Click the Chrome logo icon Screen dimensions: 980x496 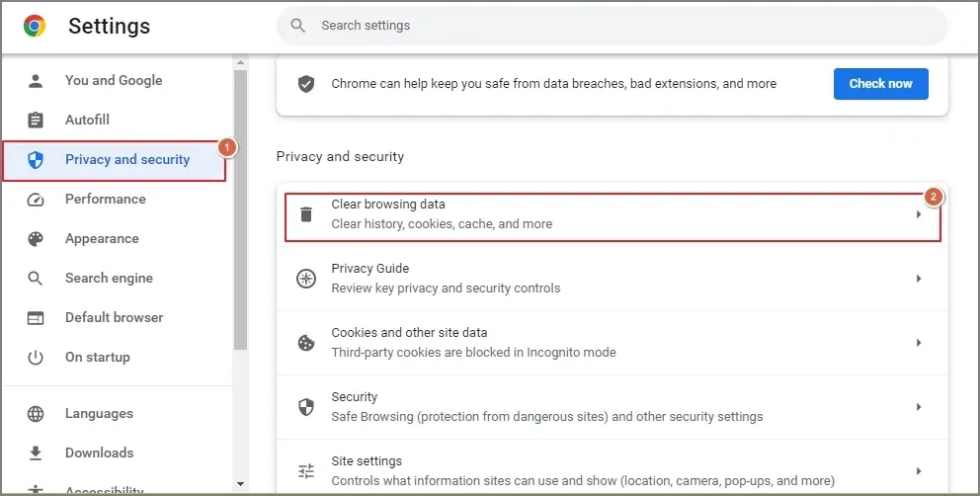[35, 26]
